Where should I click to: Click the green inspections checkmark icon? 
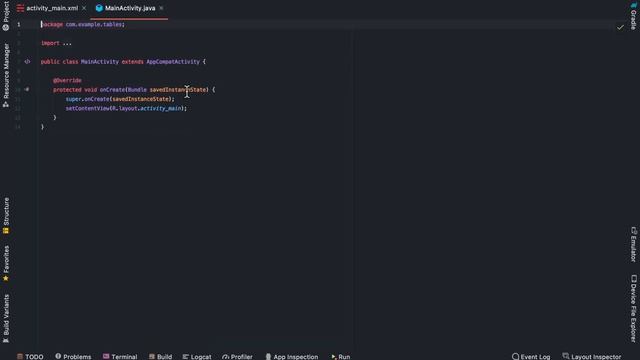point(620,27)
